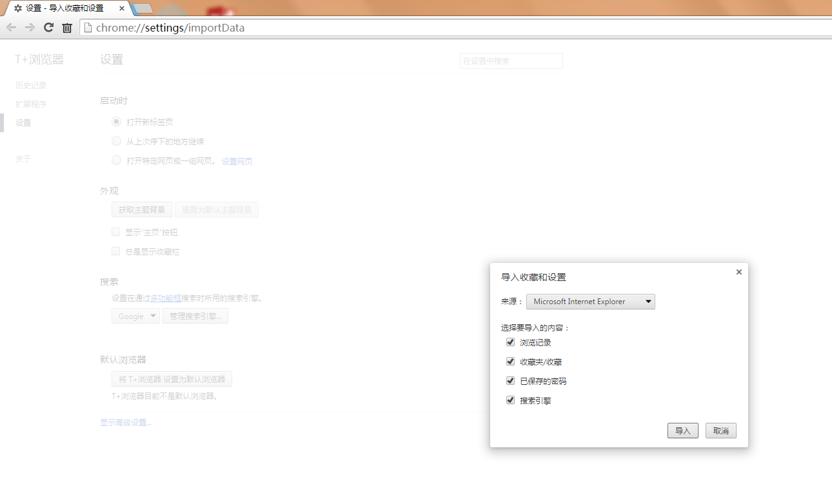Open the Google search engine dropdown
This screenshot has height=504, width=832.
[x=135, y=316]
